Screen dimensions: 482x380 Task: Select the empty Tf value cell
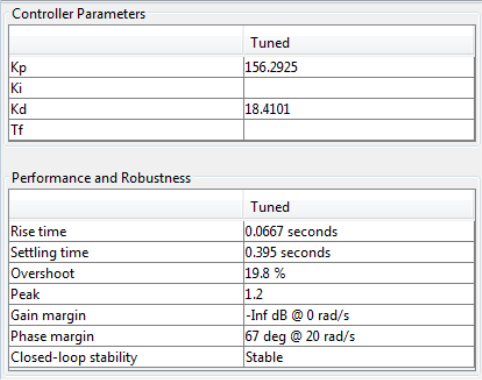click(359, 130)
